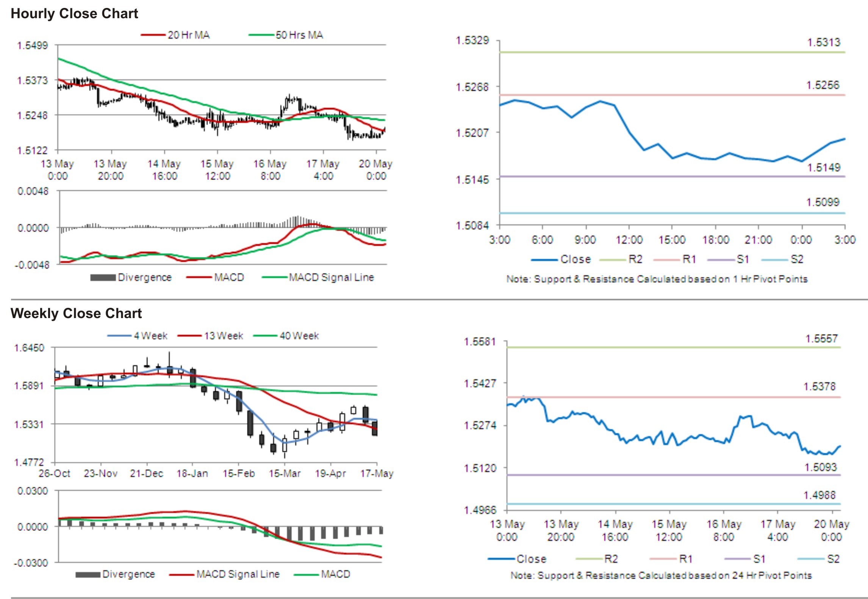Click the 1.5248 axis value
Viewport: 868px width, 599px height.
click(x=33, y=115)
